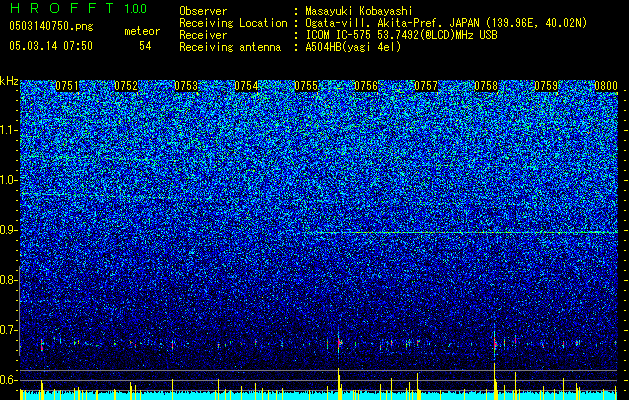Click the 0751 time marker
This screenshot has height=400, width=629.
[67, 86]
